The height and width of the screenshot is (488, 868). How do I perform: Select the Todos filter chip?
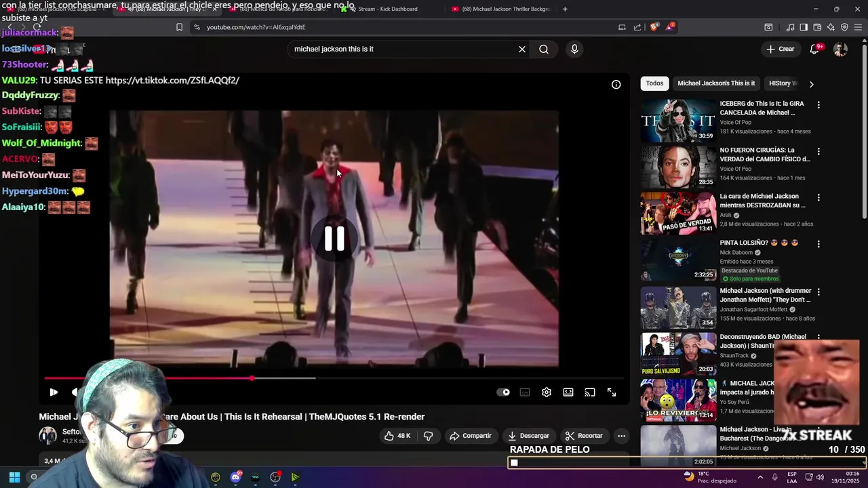click(654, 83)
